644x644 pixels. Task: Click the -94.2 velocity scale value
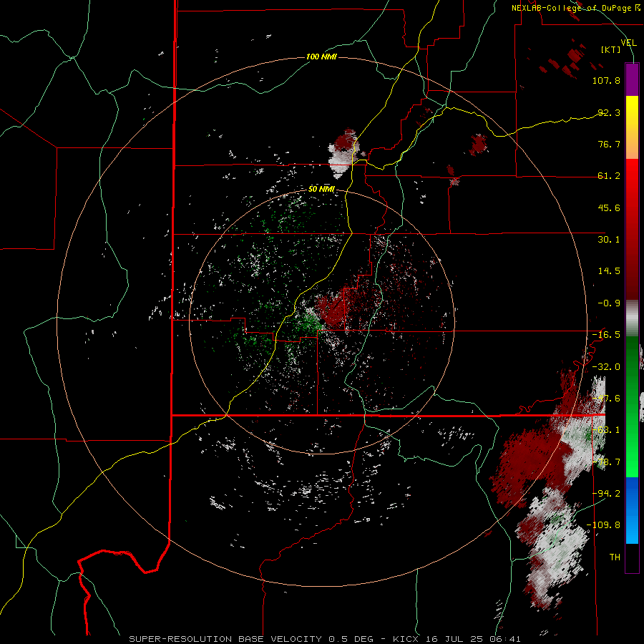click(606, 493)
